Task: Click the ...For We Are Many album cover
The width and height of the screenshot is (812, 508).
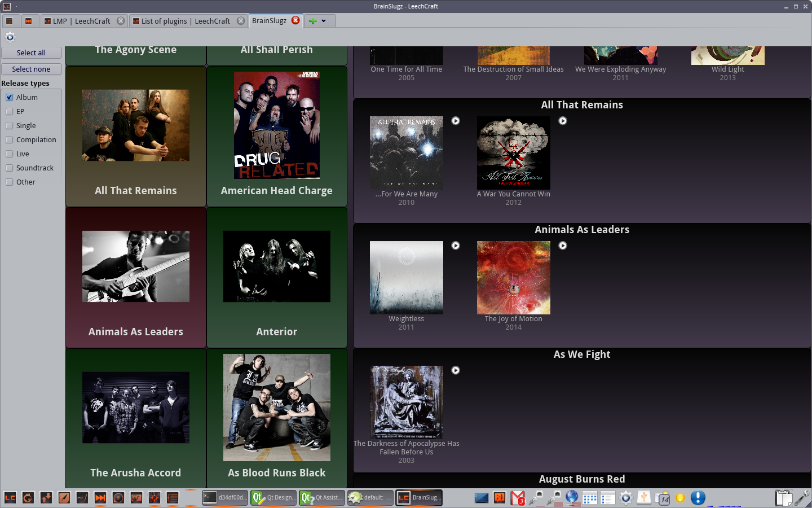Action: 407,153
